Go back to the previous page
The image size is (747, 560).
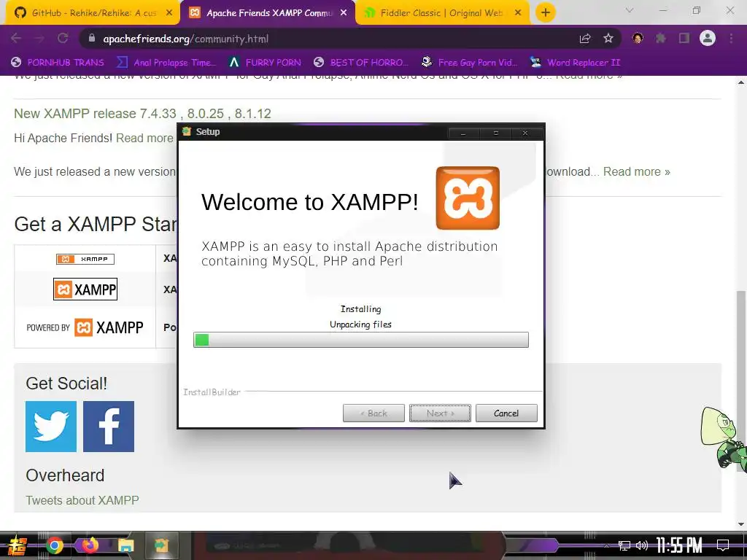[16, 39]
